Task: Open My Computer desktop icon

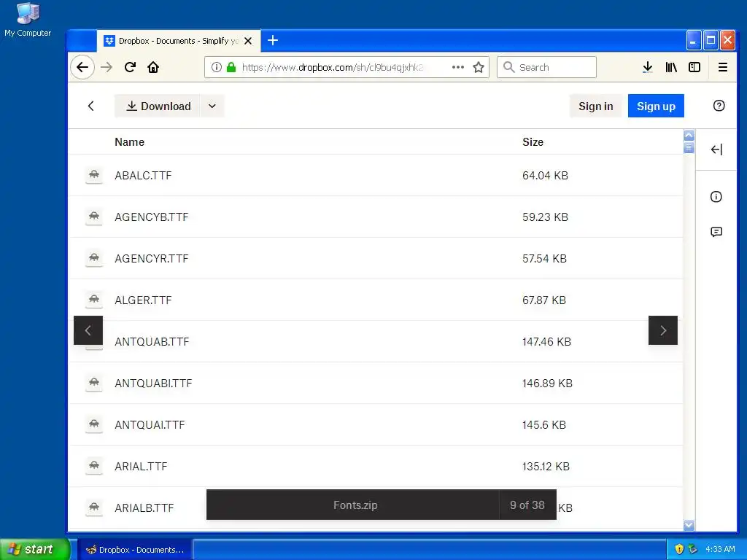Action: (28, 20)
